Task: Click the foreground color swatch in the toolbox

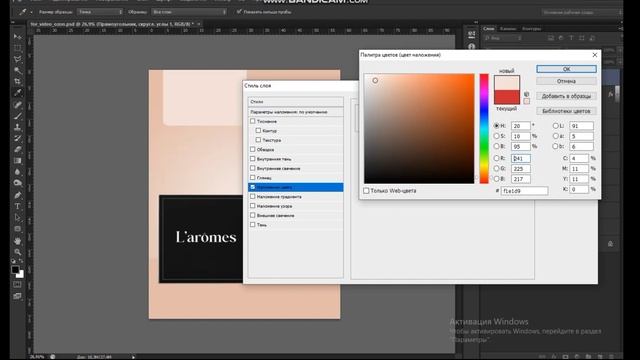Action: pos(15,269)
